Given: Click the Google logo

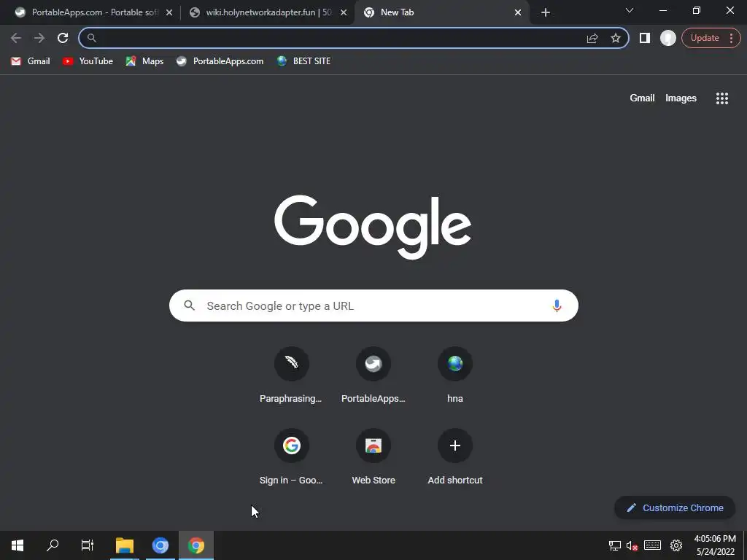Looking at the screenshot, I should 373,227.
